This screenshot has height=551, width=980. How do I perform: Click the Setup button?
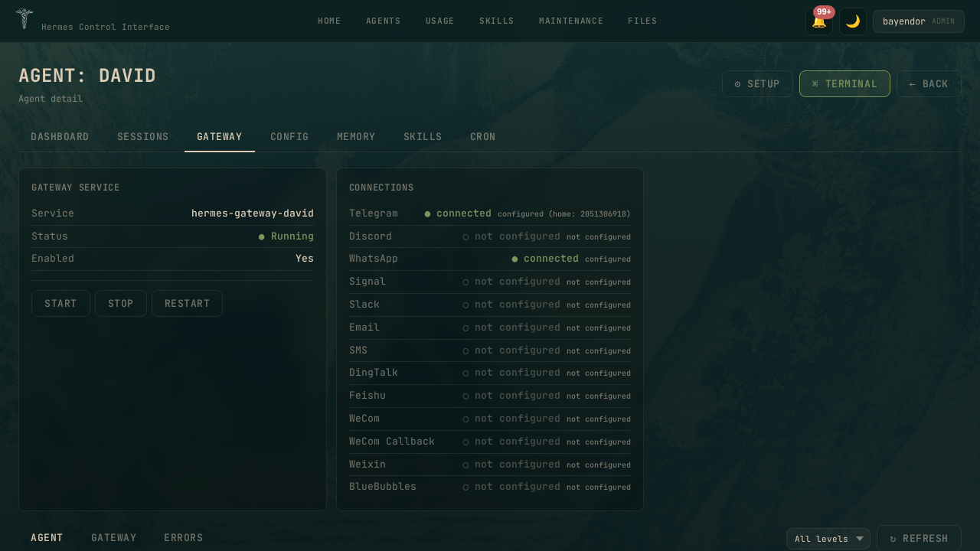[756, 84]
